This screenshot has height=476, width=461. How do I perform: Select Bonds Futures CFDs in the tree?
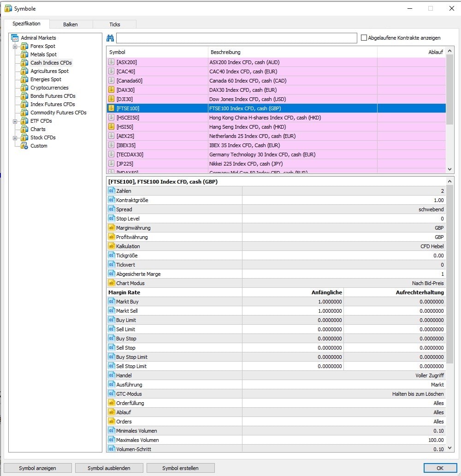(53, 96)
